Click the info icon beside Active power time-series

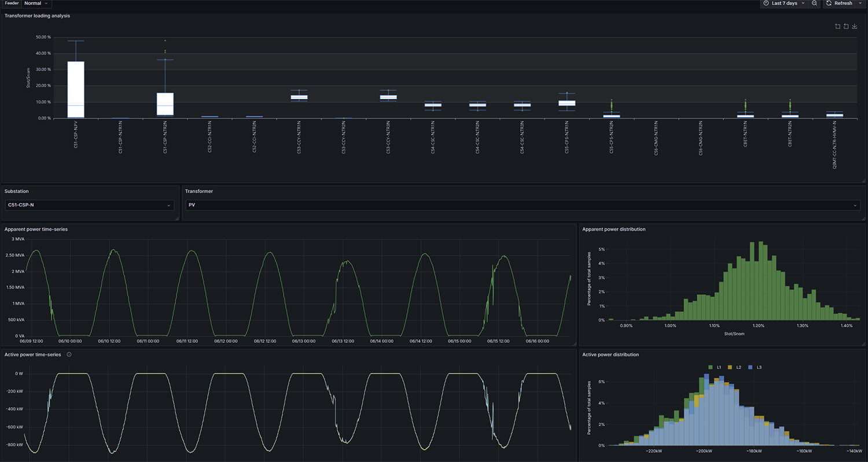coord(69,354)
